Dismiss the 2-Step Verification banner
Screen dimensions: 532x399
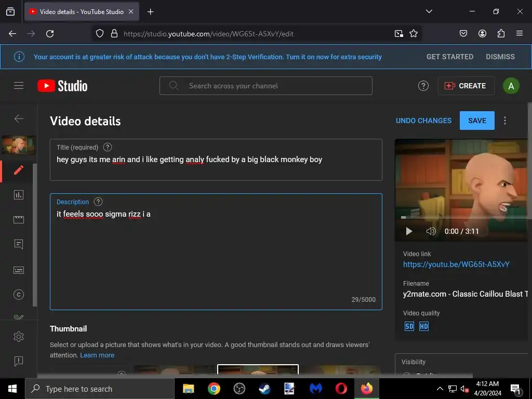(500, 57)
